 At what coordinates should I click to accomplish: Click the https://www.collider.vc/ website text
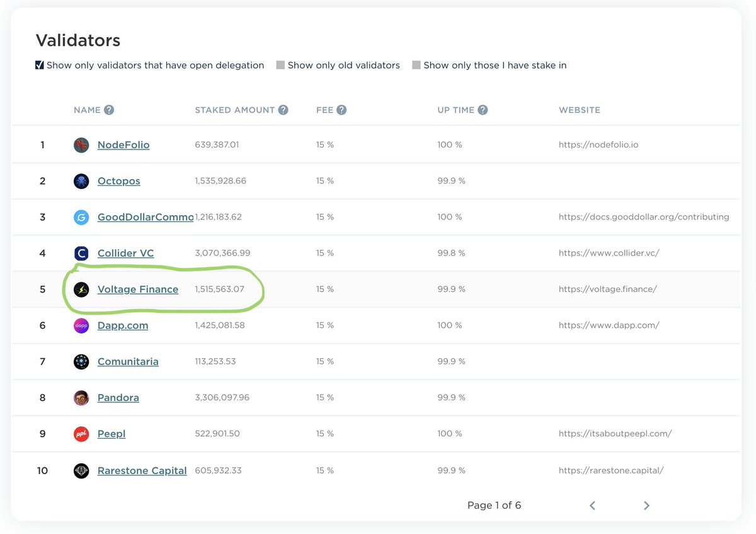tap(609, 253)
